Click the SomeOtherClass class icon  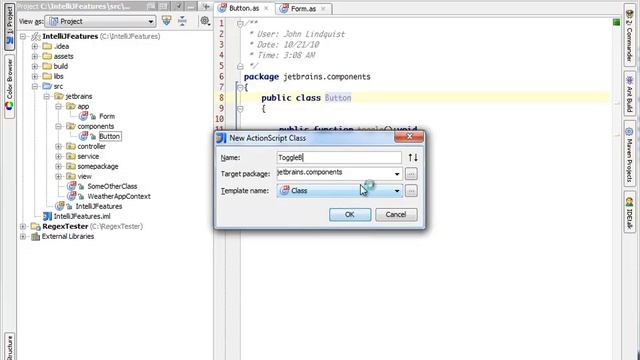click(71, 186)
